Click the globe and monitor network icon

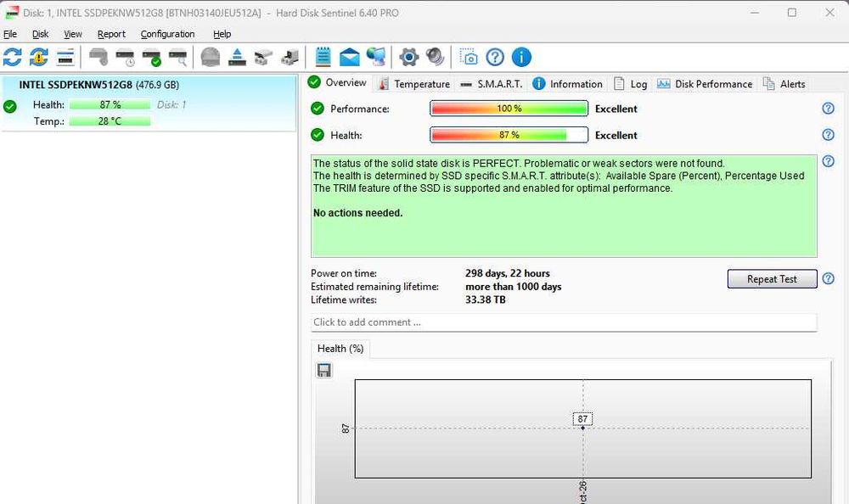pyautogui.click(x=376, y=57)
